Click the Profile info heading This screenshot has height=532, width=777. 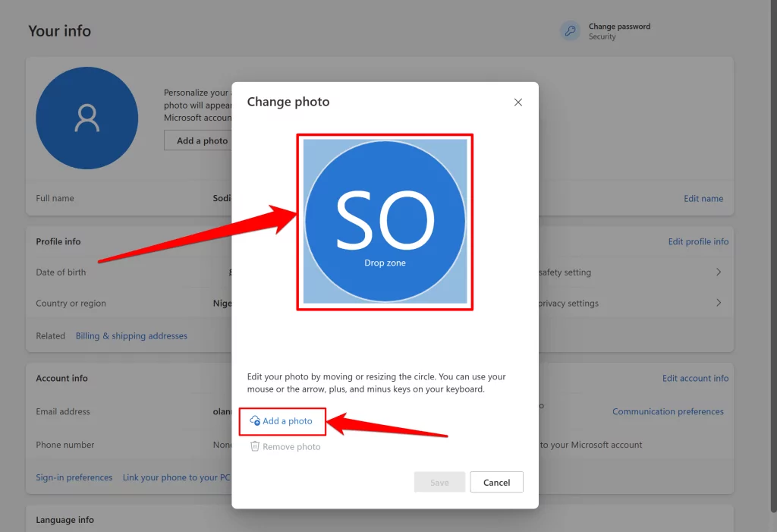pos(58,241)
